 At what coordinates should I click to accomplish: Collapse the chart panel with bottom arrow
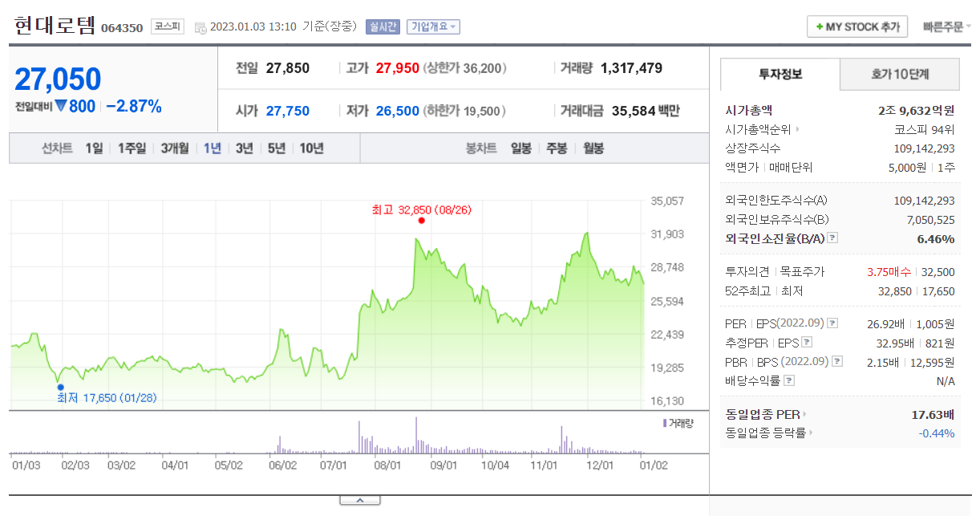(x=360, y=500)
